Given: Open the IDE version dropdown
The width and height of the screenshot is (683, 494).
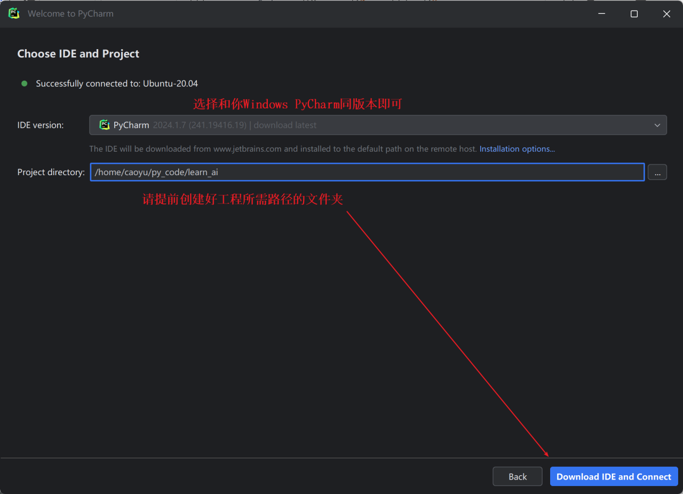Looking at the screenshot, I should (x=378, y=125).
